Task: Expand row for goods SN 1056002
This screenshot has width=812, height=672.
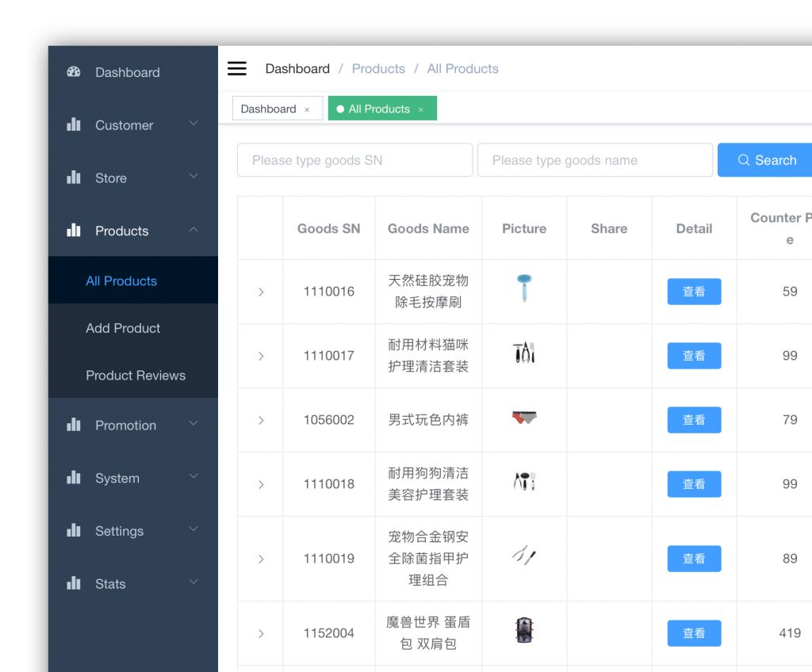Action: click(x=261, y=420)
